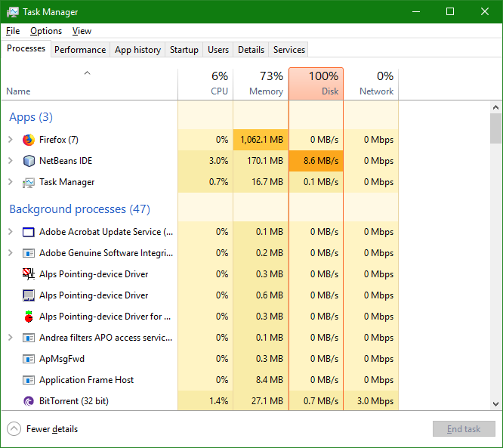Expand Adobe Acrobat Update Service row
Viewport: 503px width, 448px height.
[11, 232]
